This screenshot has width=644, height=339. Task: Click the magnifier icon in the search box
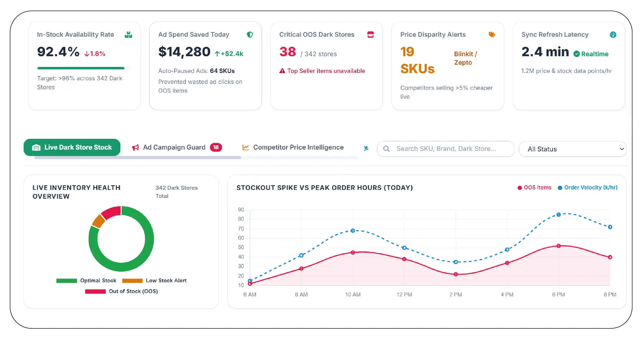(x=386, y=149)
